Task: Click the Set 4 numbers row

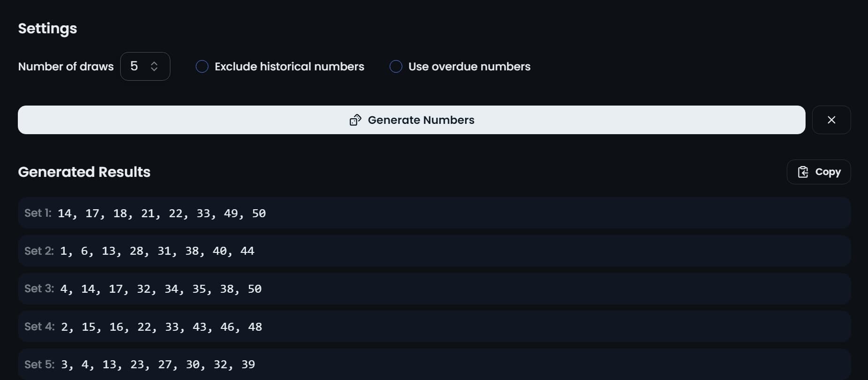Action: [434, 327]
